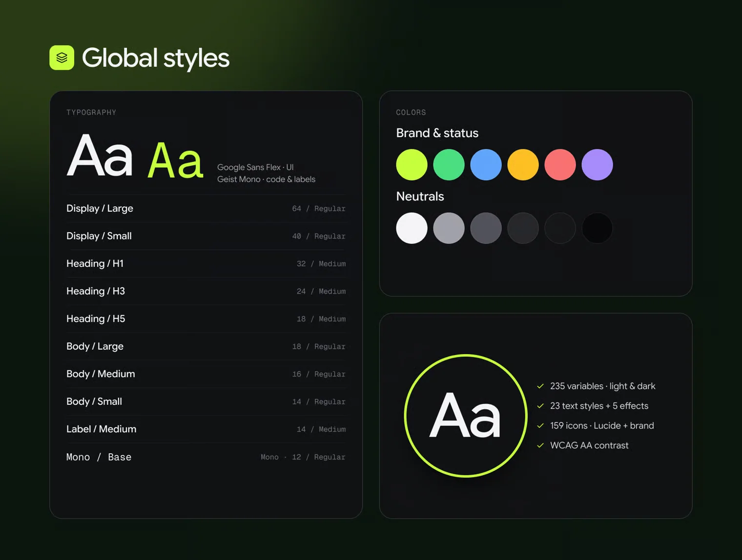The width and height of the screenshot is (742, 560).
Task: Select the green status swatch
Action: pyautogui.click(x=449, y=165)
